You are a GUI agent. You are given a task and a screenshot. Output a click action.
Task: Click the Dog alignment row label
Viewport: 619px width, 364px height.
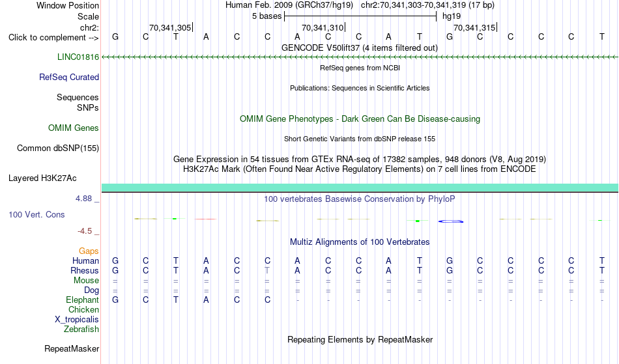click(91, 290)
